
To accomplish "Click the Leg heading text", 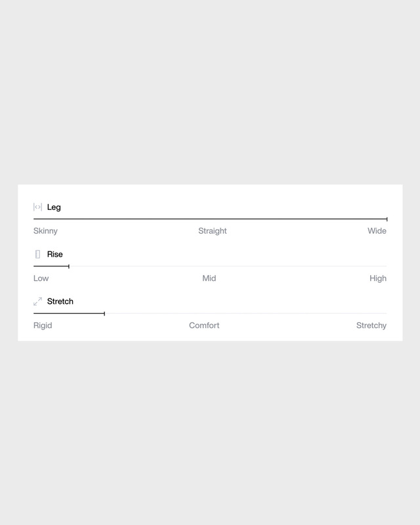I will [54, 207].
